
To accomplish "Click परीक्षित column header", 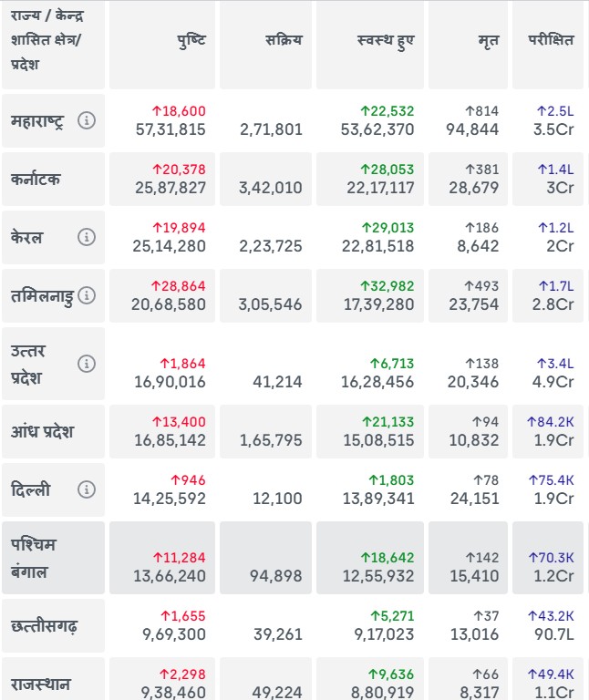I will [x=551, y=41].
